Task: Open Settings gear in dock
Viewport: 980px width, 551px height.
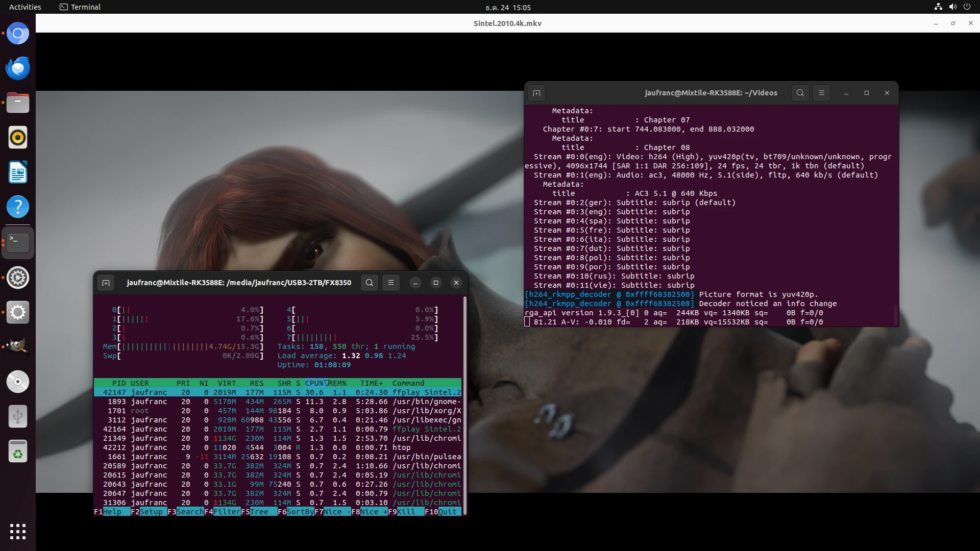Action: click(18, 278)
